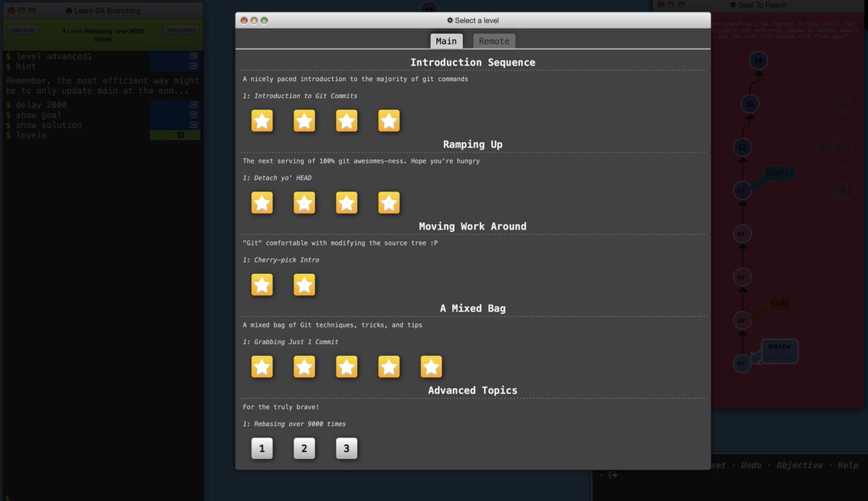Open level 2 of Advanced Topics
The width and height of the screenshot is (868, 501).
pos(304,448)
